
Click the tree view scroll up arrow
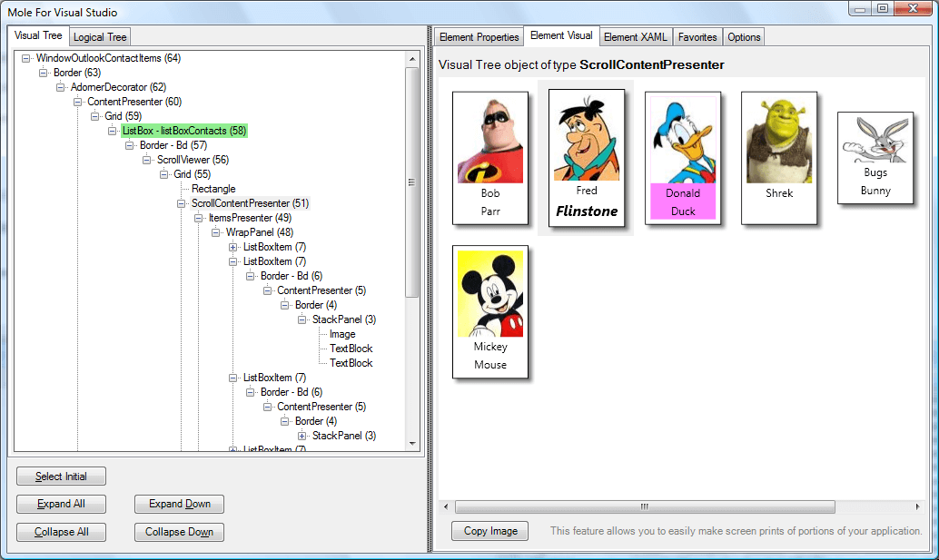412,59
